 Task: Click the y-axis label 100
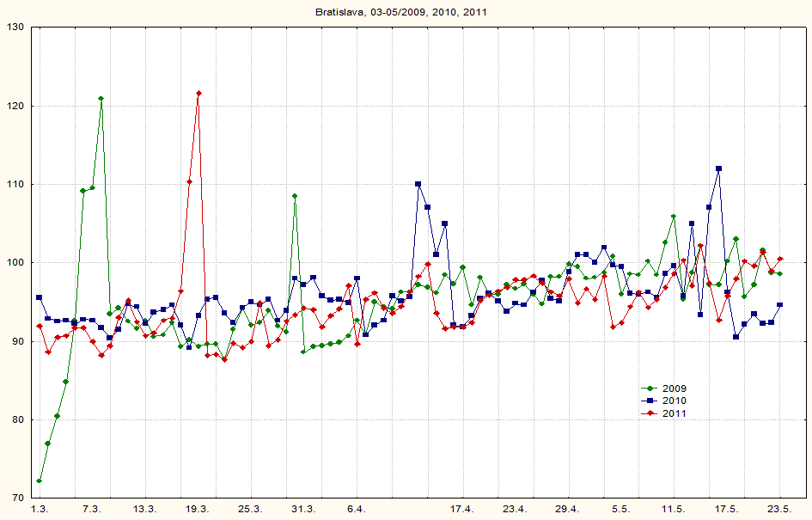15,263
